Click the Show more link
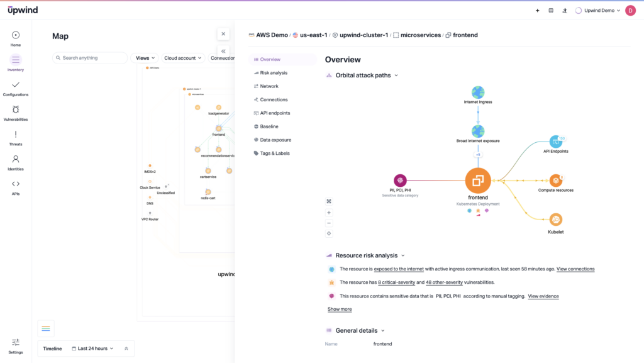Screen dimensions: 644x363 coord(340,310)
